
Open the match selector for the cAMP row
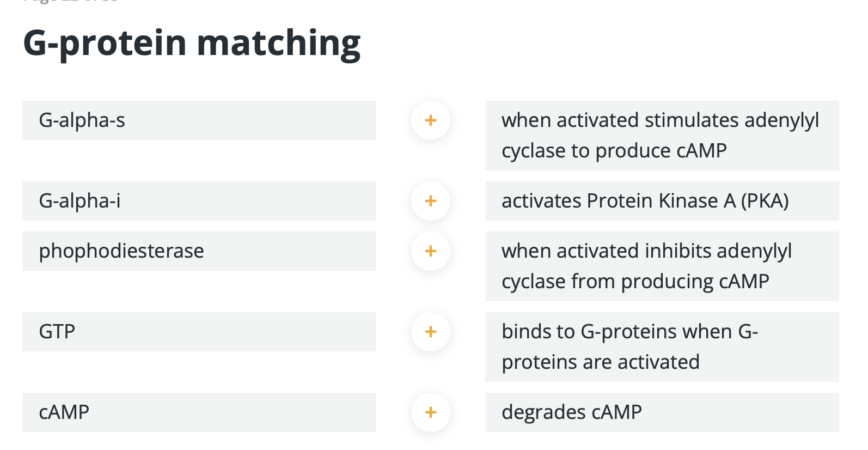pyautogui.click(x=430, y=412)
